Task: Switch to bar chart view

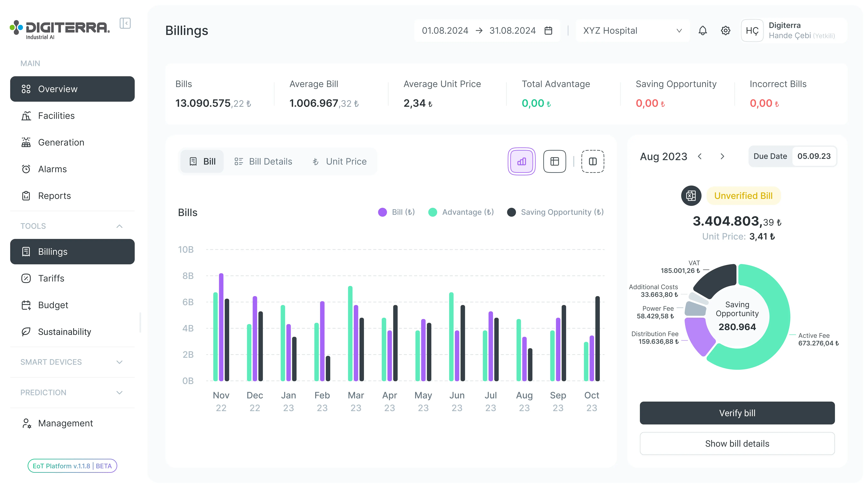Action: [x=522, y=161]
